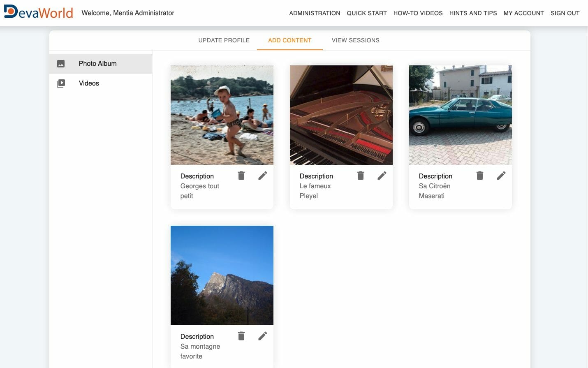The image size is (588, 368).
Task: Open My Account page
Action: (524, 13)
